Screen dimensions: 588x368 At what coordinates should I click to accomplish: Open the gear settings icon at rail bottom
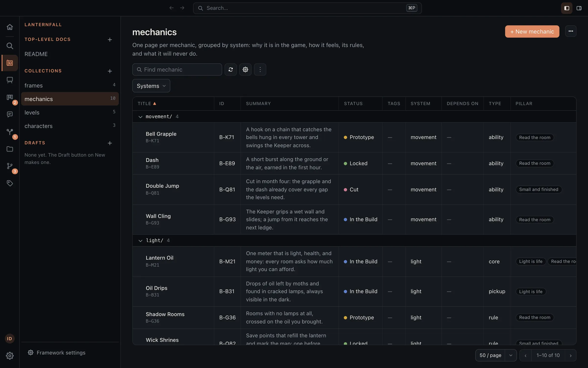coord(10,356)
